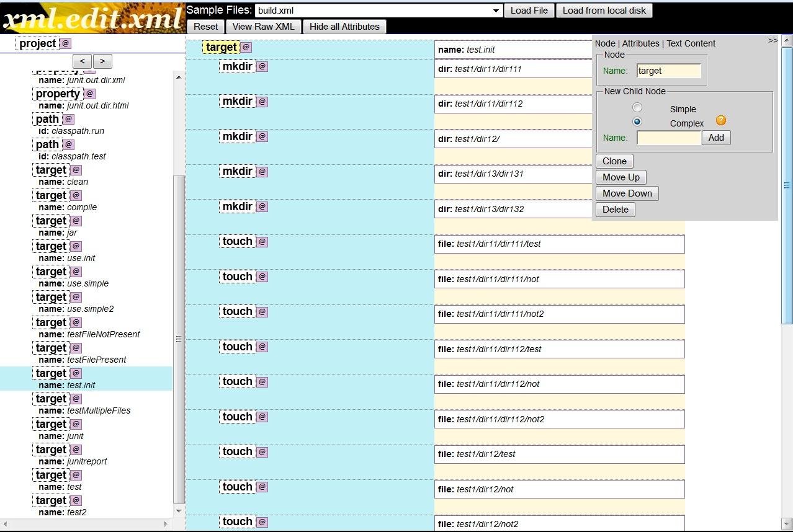Screen dimensions: 793x532
Task: Click the Clone button
Action: click(614, 161)
